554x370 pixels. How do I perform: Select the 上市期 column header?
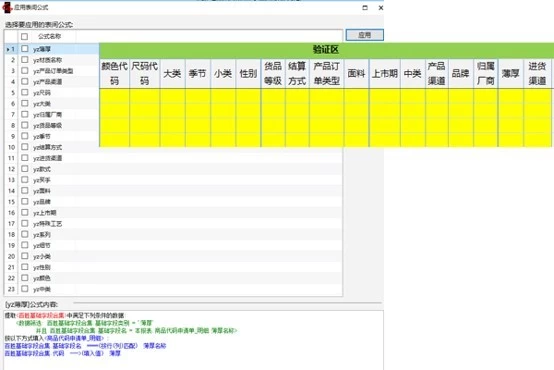(385, 74)
